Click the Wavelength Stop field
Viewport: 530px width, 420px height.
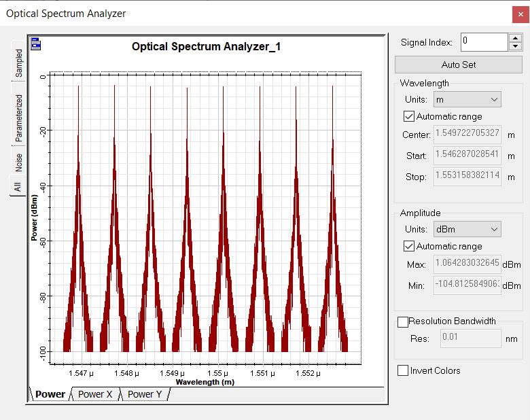pyautogui.click(x=467, y=176)
